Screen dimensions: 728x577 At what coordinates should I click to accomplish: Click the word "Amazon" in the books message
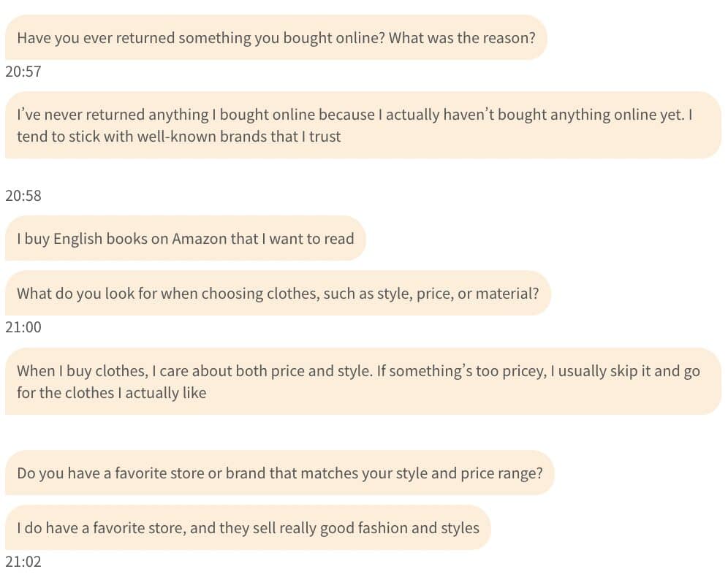click(x=199, y=238)
